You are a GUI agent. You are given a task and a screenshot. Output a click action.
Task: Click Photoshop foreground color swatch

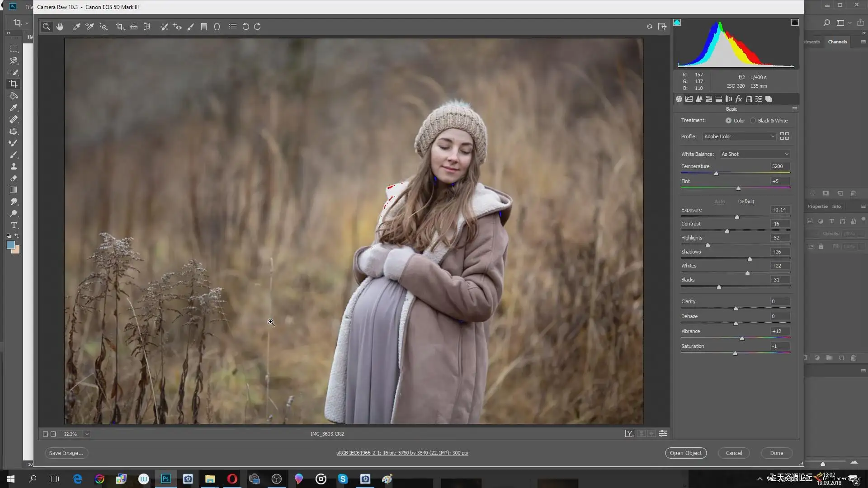pos(11,245)
